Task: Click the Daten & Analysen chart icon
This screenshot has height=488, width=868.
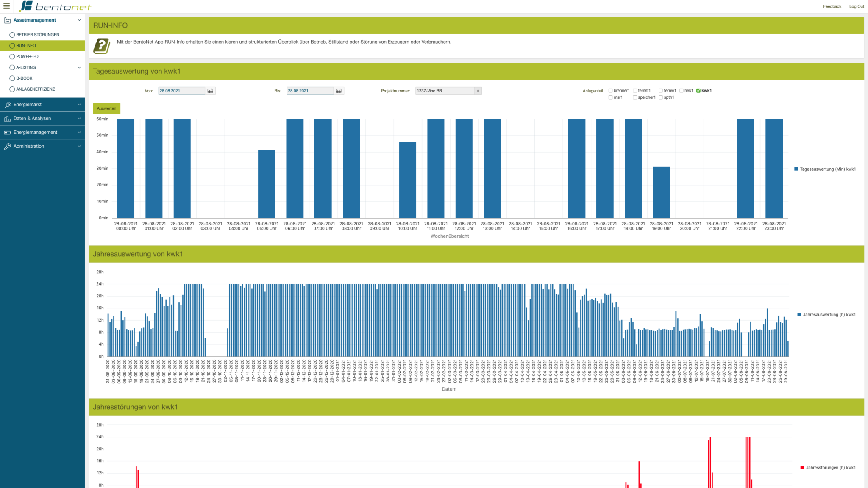Action: click(x=7, y=119)
